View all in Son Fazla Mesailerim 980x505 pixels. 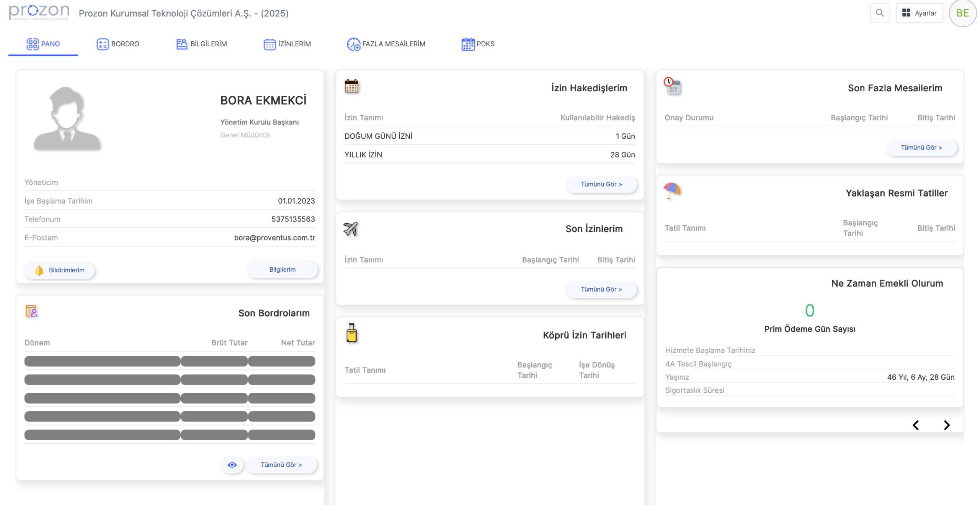click(x=921, y=148)
